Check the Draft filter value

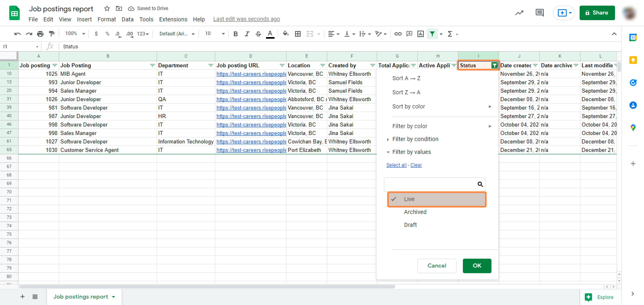click(410, 225)
